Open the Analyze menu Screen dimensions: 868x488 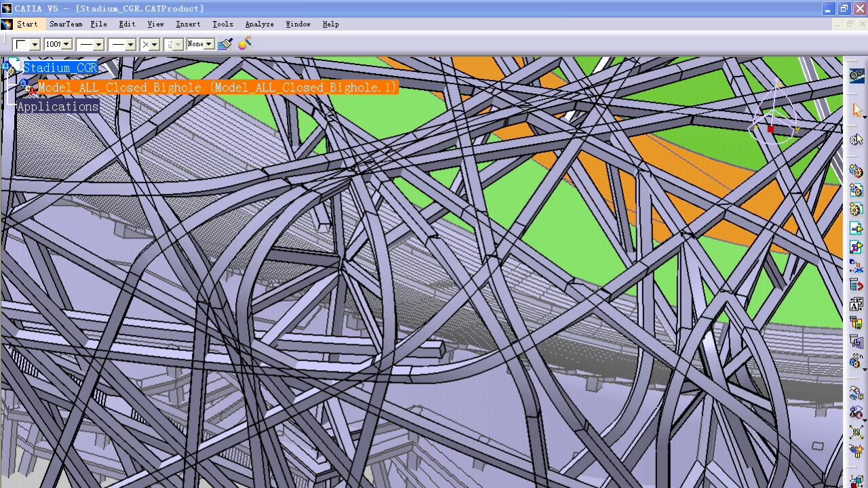pyautogui.click(x=259, y=24)
